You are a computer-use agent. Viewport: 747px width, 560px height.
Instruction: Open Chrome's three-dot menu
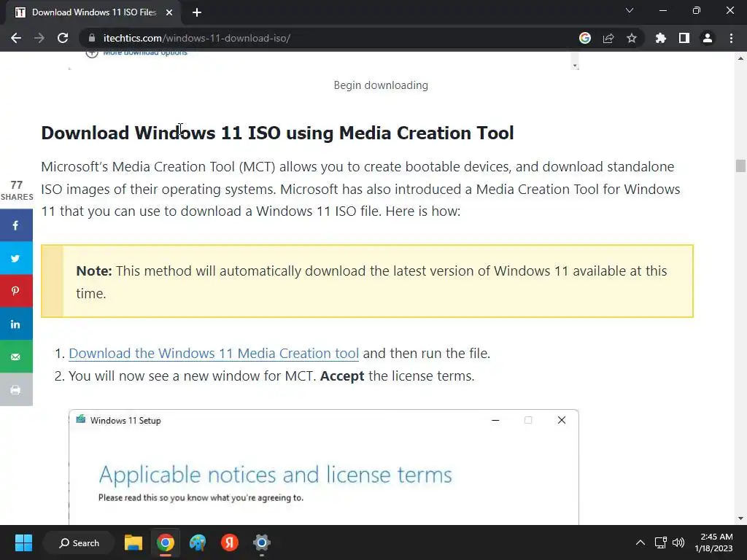(731, 38)
